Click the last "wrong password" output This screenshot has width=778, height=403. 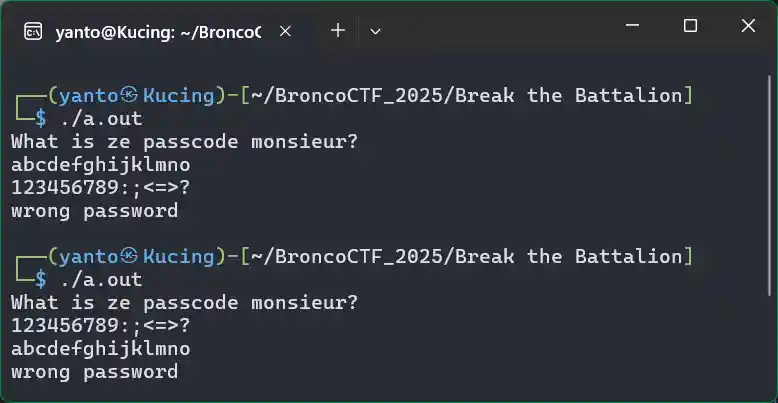[x=94, y=372]
